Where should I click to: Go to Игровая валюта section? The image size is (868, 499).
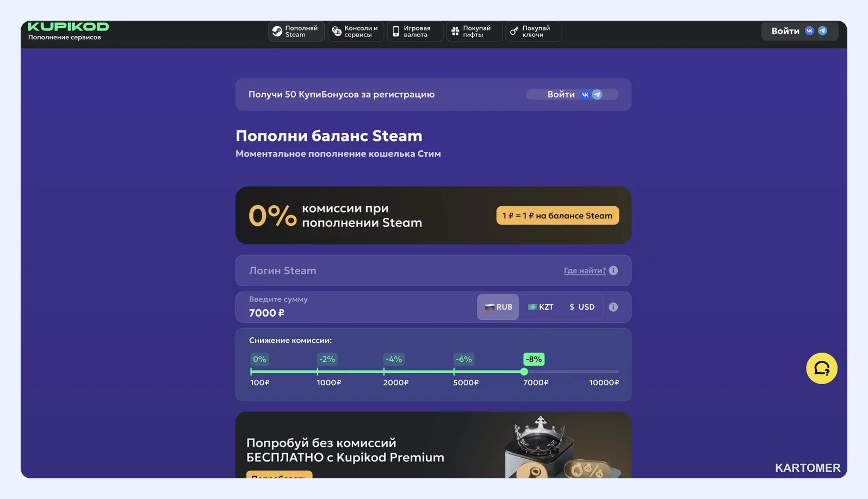coord(415,32)
